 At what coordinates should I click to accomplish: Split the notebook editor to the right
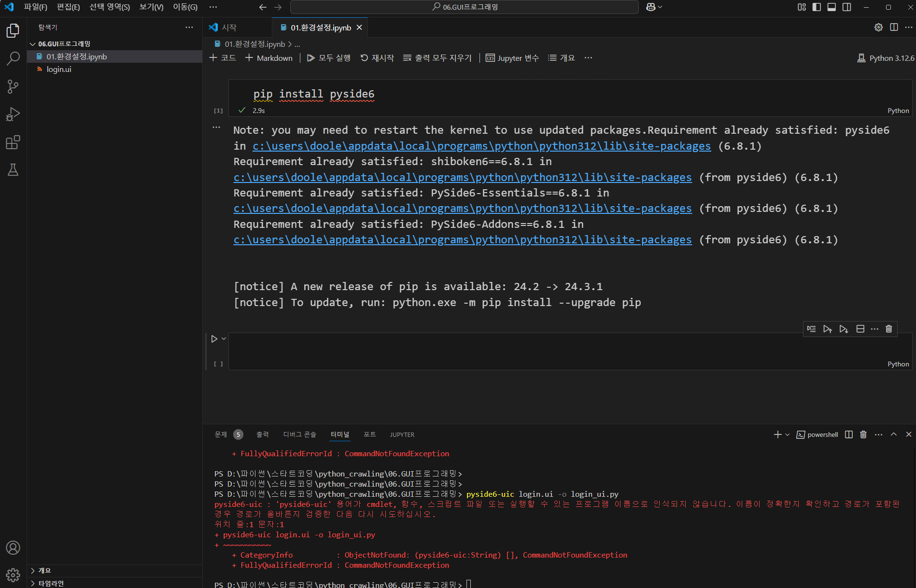pyautogui.click(x=894, y=28)
